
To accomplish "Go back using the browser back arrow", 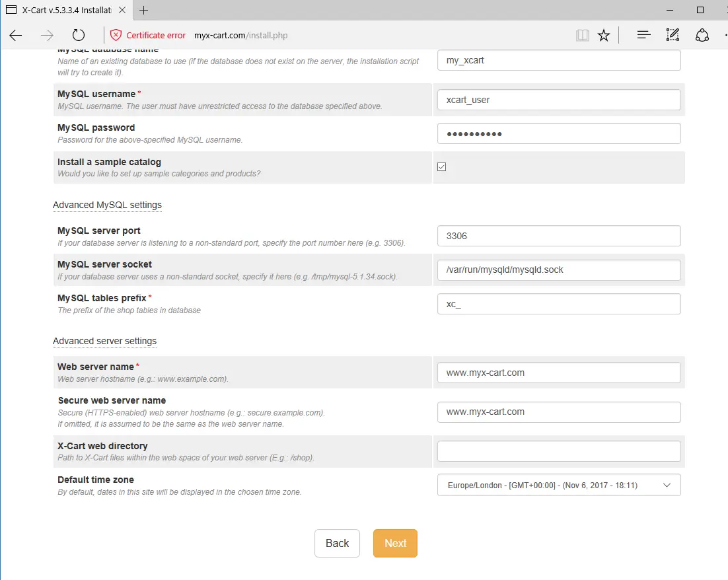I will 16,35.
